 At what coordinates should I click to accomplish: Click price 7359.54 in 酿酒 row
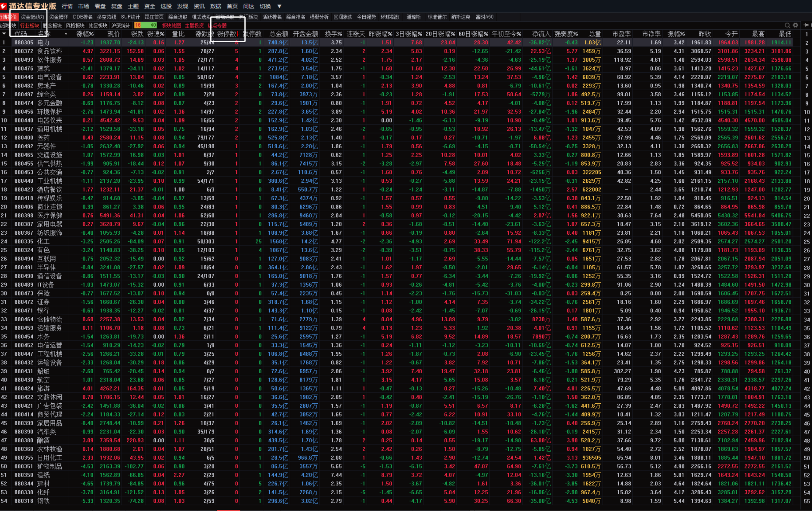(x=110, y=441)
